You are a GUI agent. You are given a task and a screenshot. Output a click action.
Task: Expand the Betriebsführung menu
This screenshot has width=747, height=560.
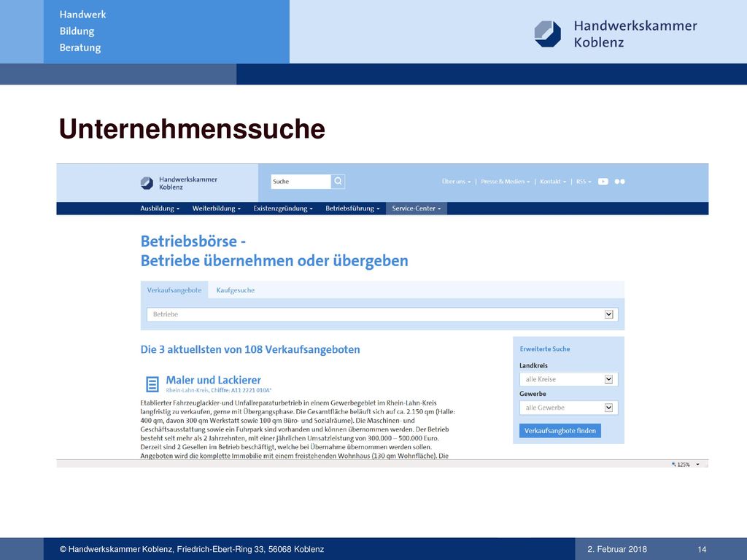point(352,208)
